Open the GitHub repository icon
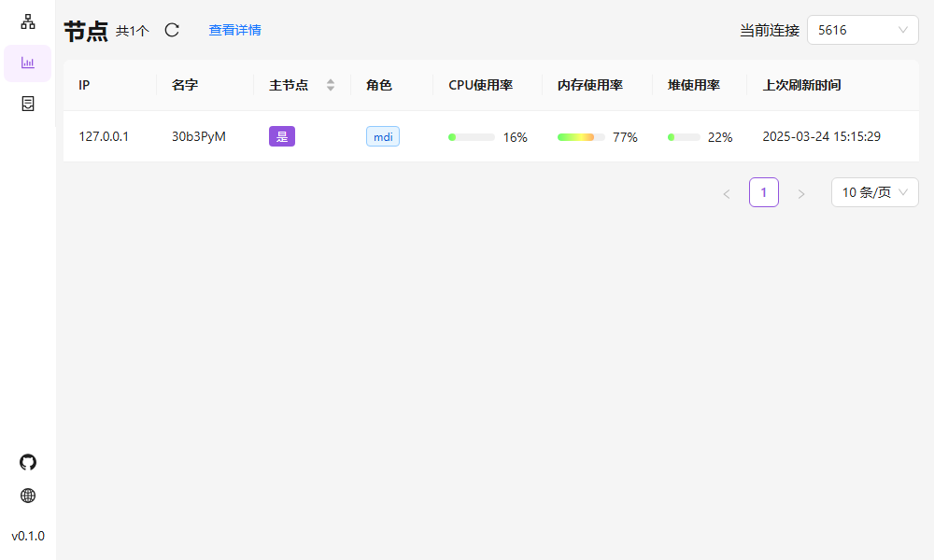The image size is (934, 560). tap(28, 462)
